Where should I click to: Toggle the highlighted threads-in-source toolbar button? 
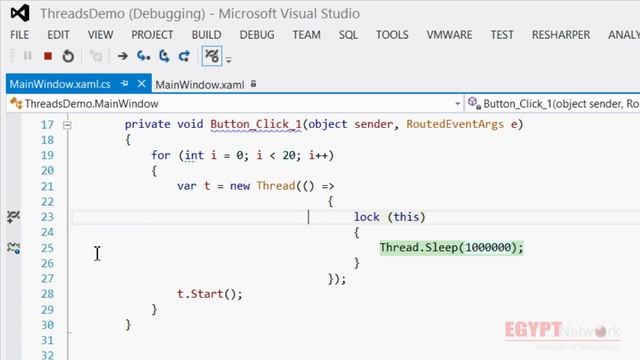pyautogui.click(x=212, y=56)
